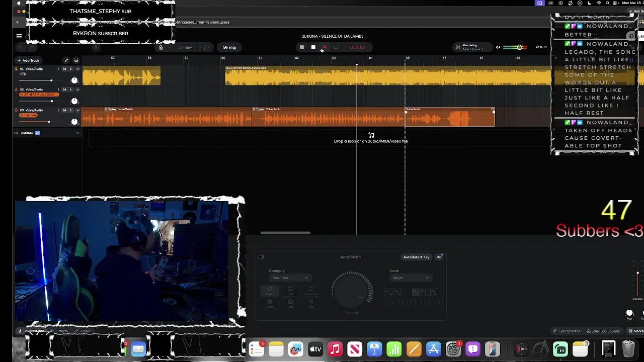
Task: Click the horizontal timeline scrollbar
Action: [x=285, y=233]
